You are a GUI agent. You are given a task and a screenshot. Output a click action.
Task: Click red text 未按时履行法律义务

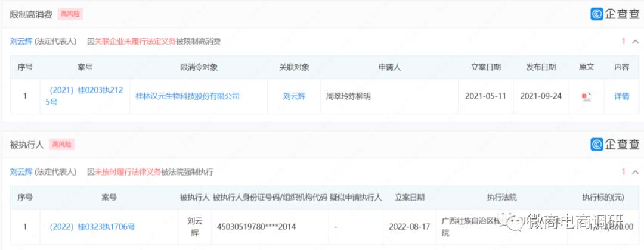tap(128, 171)
